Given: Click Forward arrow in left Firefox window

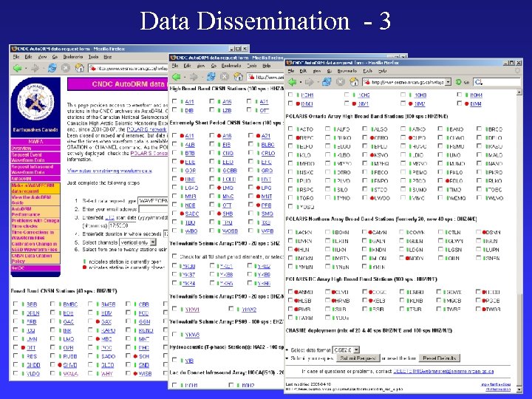Looking at the screenshot, I should [x=35, y=68].
